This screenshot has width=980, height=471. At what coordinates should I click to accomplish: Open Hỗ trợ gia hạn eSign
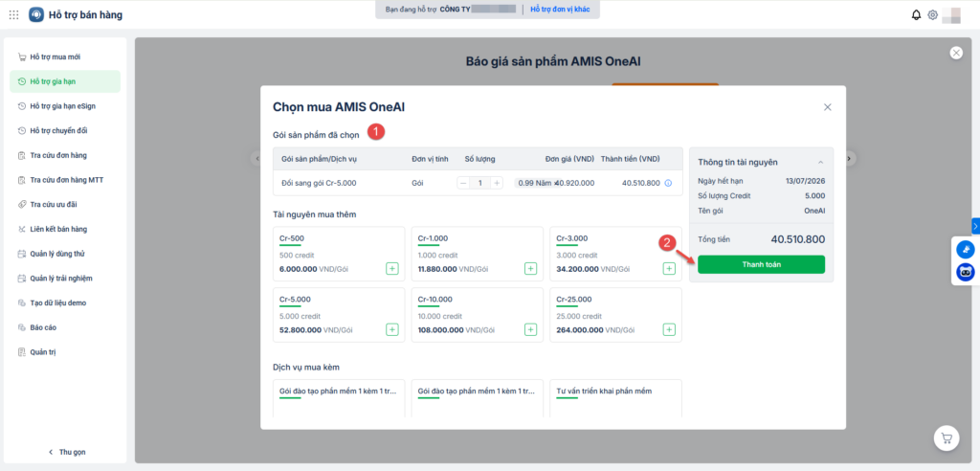65,106
